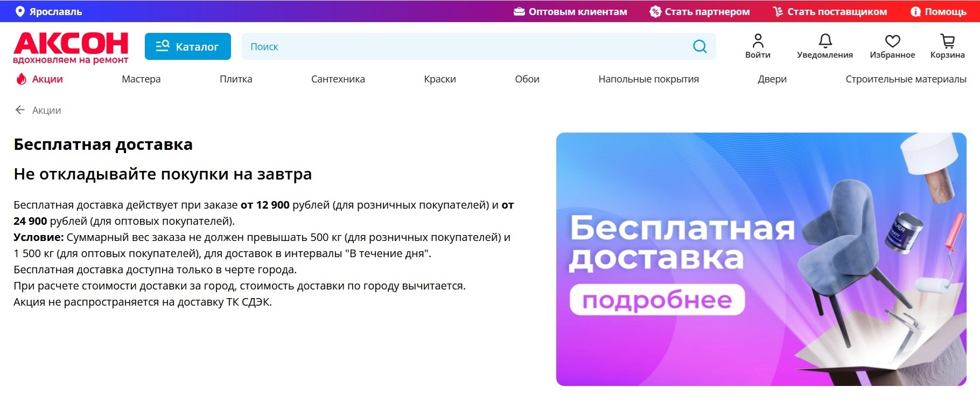Open Корзина cart icon
Viewport: 980px width, 407px height.
coord(947,40)
